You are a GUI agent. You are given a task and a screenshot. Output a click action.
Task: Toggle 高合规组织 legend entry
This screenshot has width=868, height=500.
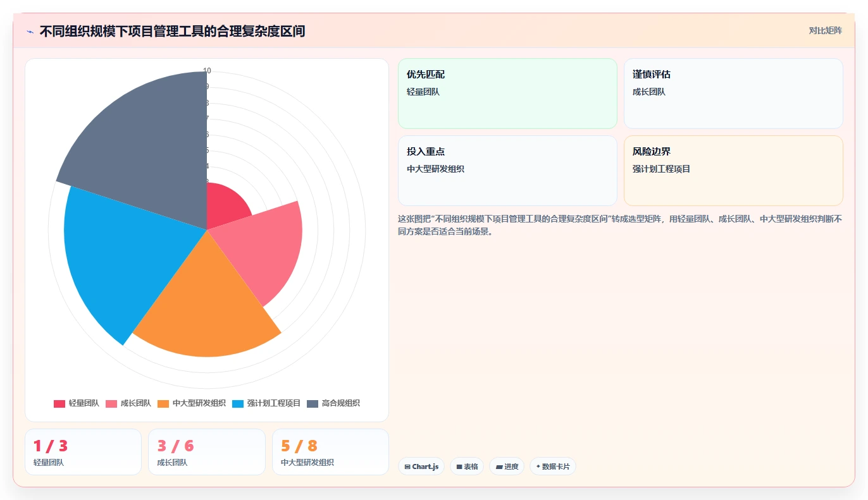333,403
